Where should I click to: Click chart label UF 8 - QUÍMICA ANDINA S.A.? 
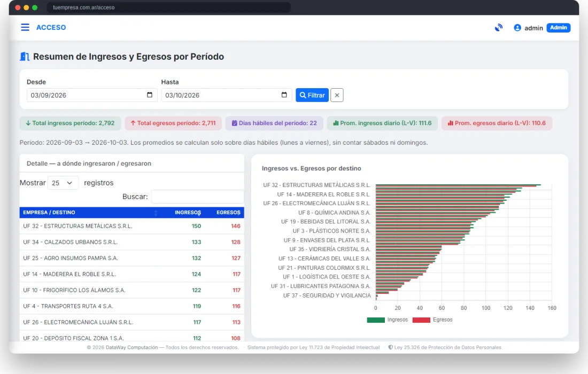pyautogui.click(x=334, y=213)
